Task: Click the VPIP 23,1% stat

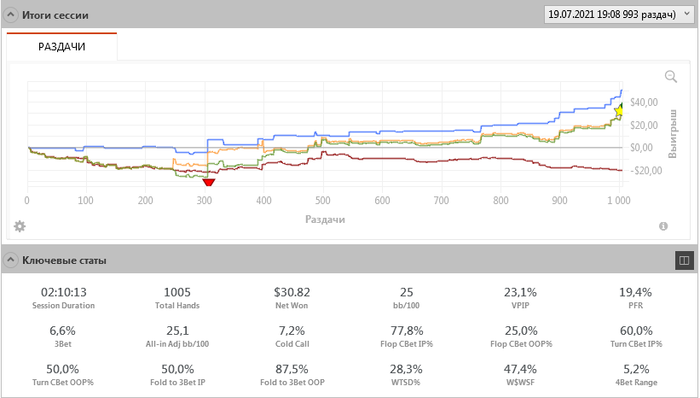Action: [x=521, y=298]
